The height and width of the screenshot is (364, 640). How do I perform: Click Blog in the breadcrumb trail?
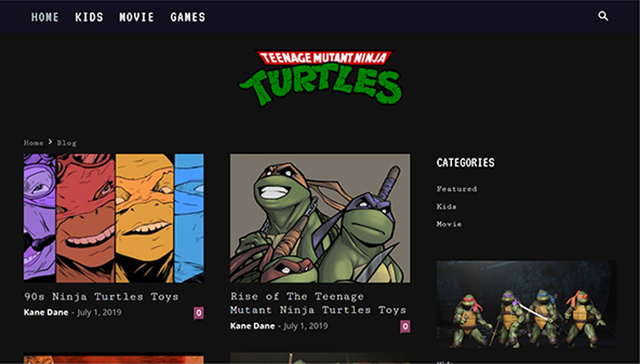click(x=66, y=143)
